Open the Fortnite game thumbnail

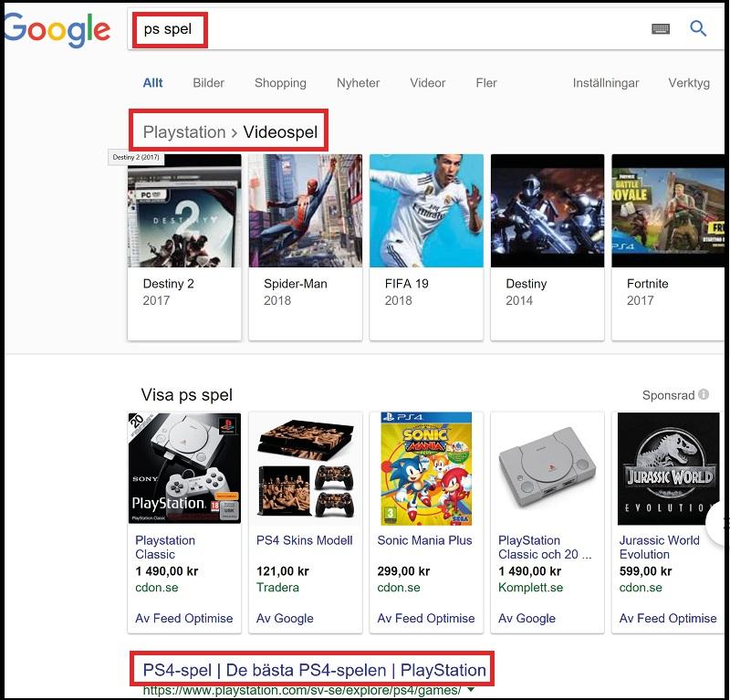click(x=668, y=211)
